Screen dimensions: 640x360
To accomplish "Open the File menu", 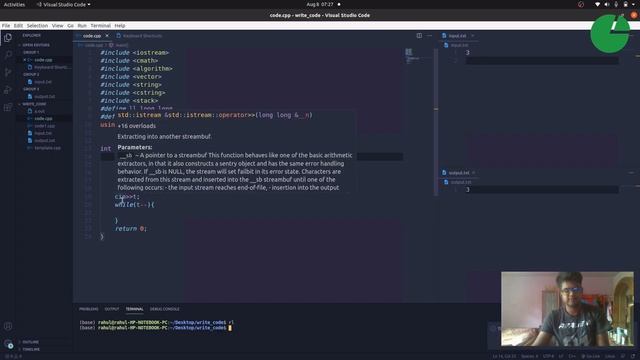I will pyautogui.click(x=6, y=25).
